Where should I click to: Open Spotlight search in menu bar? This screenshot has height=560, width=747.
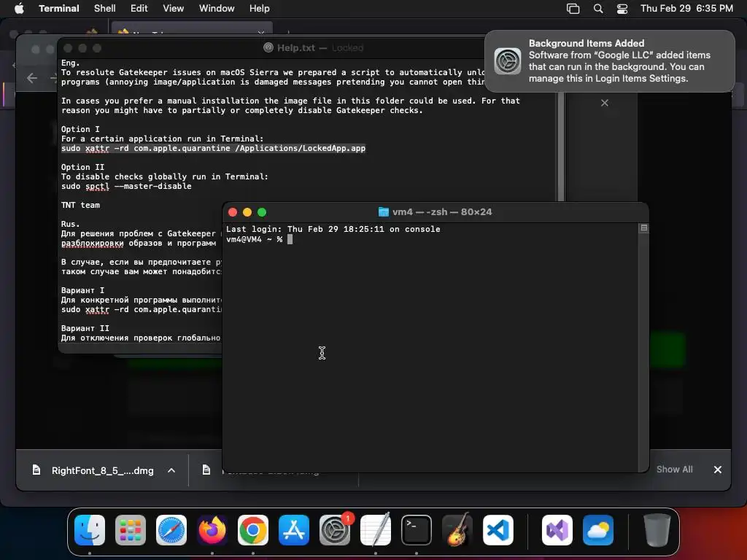point(598,9)
